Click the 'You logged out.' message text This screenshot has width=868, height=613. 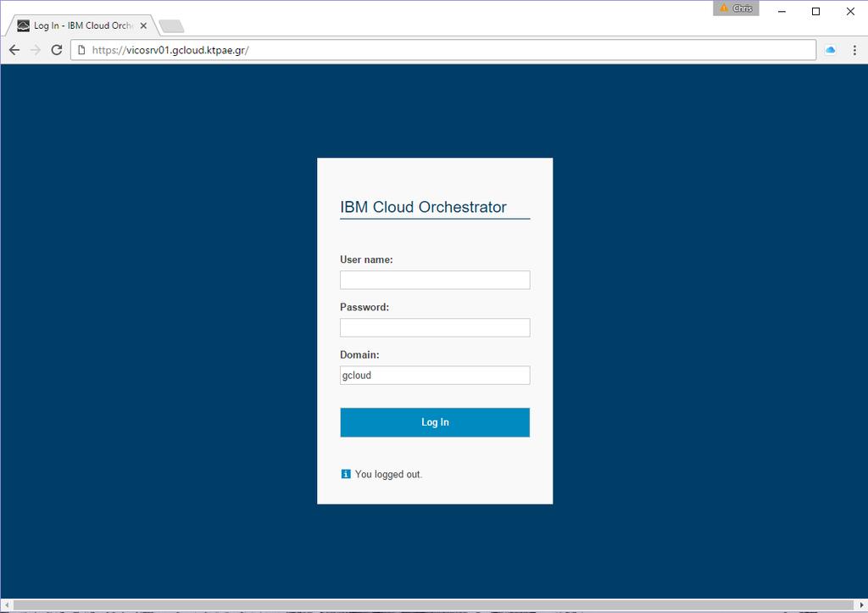[x=388, y=474]
